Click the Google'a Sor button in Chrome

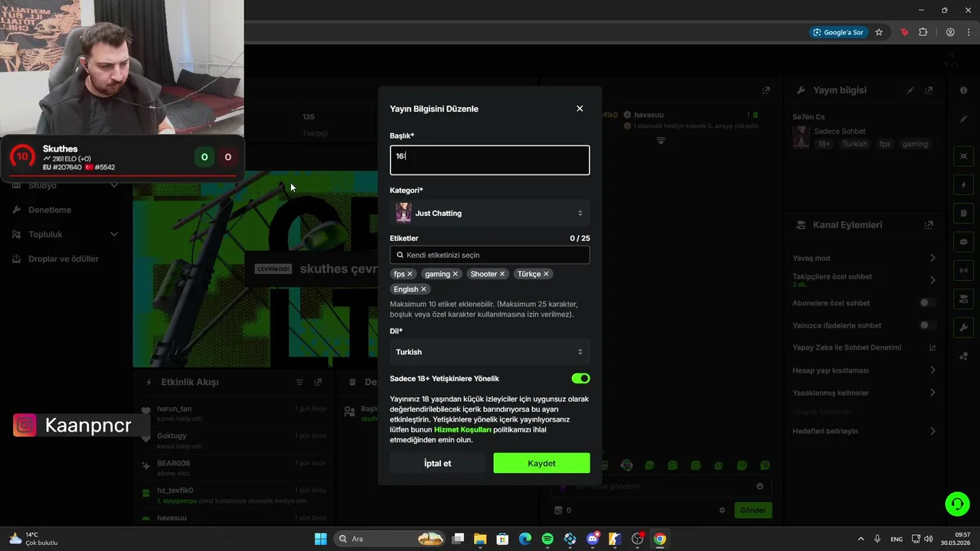click(838, 32)
